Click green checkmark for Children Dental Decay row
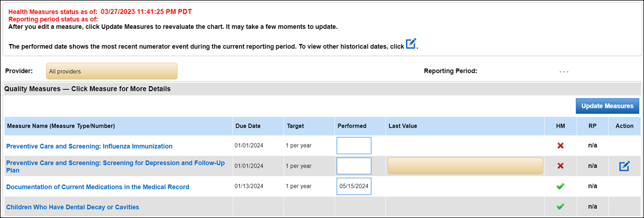The image size is (644, 218). pyautogui.click(x=560, y=207)
